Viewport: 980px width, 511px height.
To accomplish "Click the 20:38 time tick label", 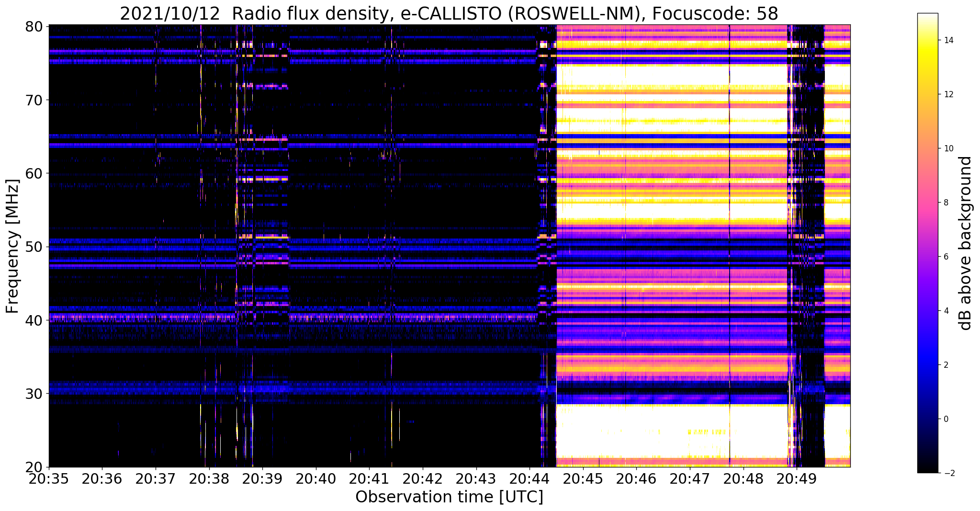I will 208,478.
